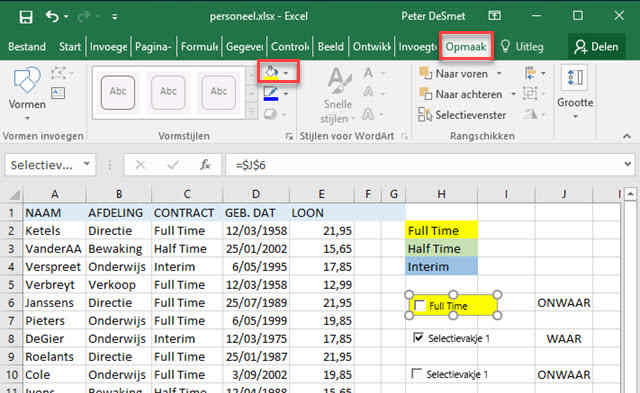640x393 pixels.
Task: Switch to the Formules tab
Action: tap(199, 47)
